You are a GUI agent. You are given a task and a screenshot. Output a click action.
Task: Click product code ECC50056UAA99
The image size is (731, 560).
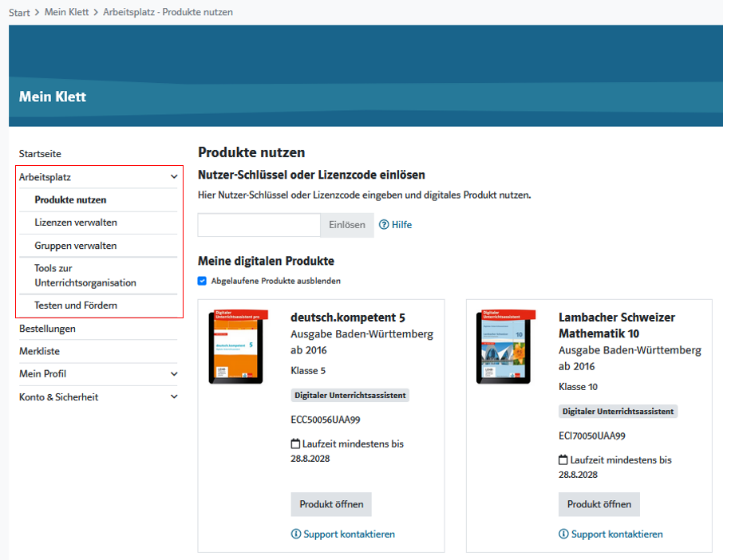326,420
